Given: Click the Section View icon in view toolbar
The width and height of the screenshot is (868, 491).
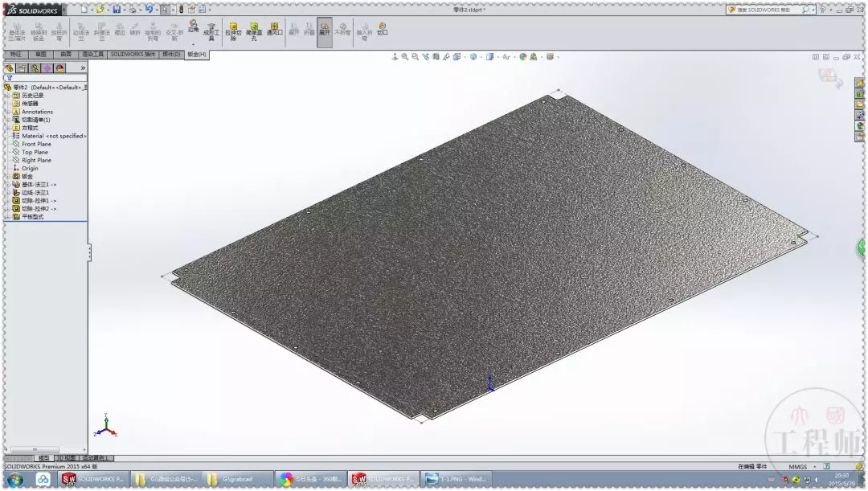Looking at the screenshot, I should click(436, 56).
